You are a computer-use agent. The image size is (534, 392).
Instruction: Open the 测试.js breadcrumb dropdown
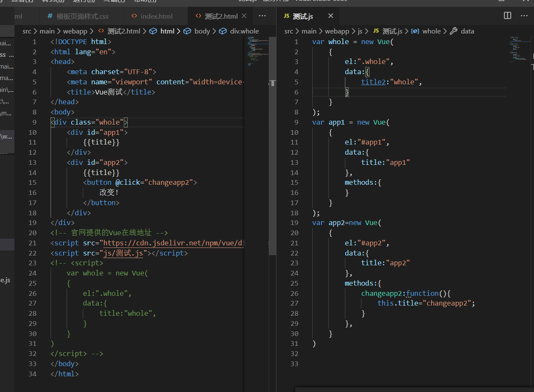pyautogui.click(x=388, y=31)
